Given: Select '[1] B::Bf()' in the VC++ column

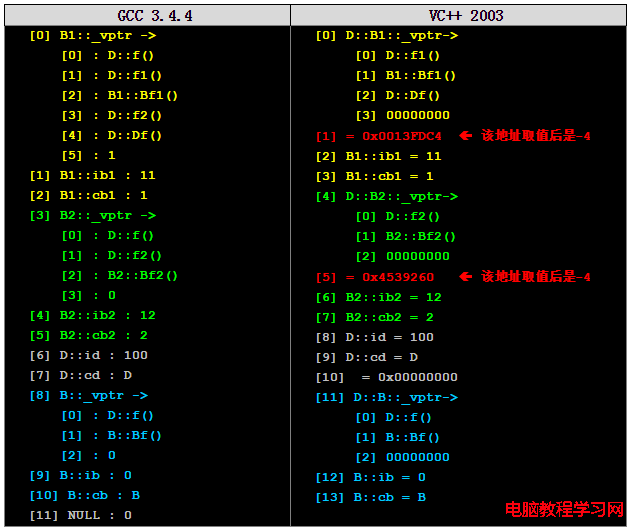Looking at the screenshot, I should (x=398, y=437).
